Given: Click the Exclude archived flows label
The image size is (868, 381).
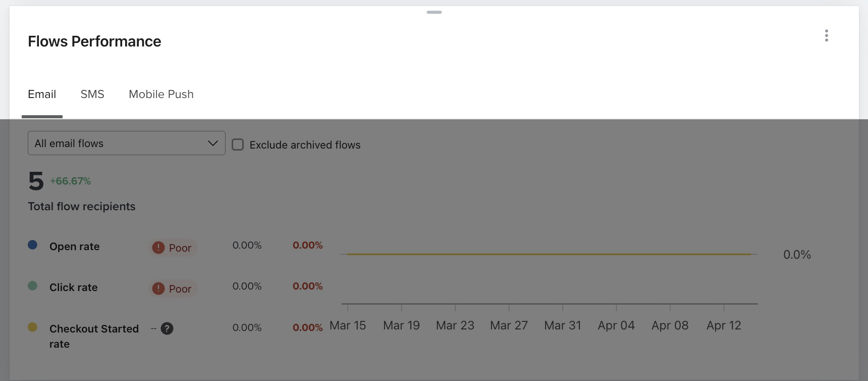Looking at the screenshot, I should pyautogui.click(x=305, y=145).
